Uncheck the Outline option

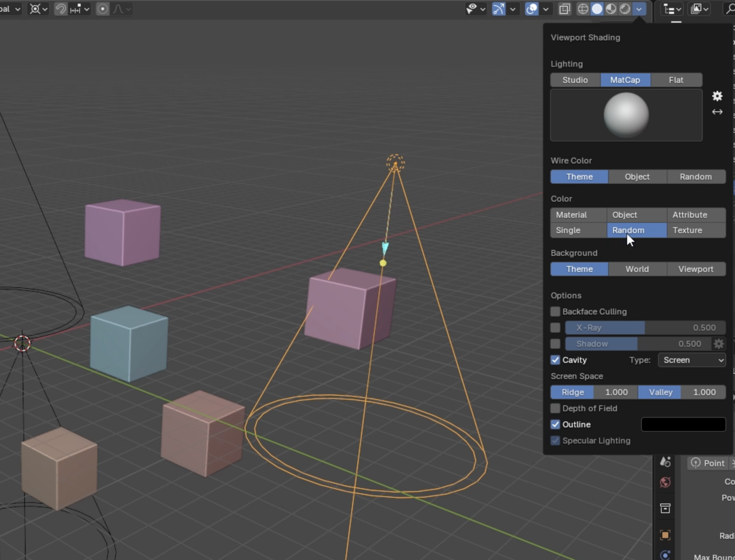tap(555, 424)
